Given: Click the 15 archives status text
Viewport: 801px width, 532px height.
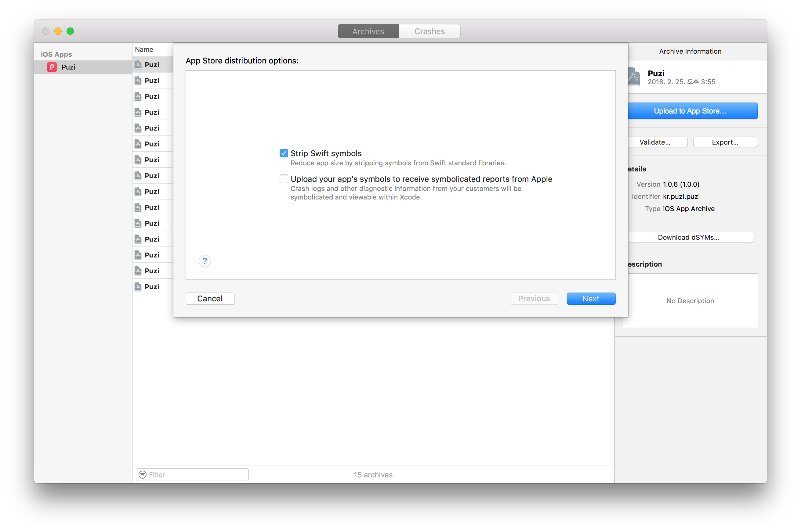Looking at the screenshot, I should tap(373, 474).
